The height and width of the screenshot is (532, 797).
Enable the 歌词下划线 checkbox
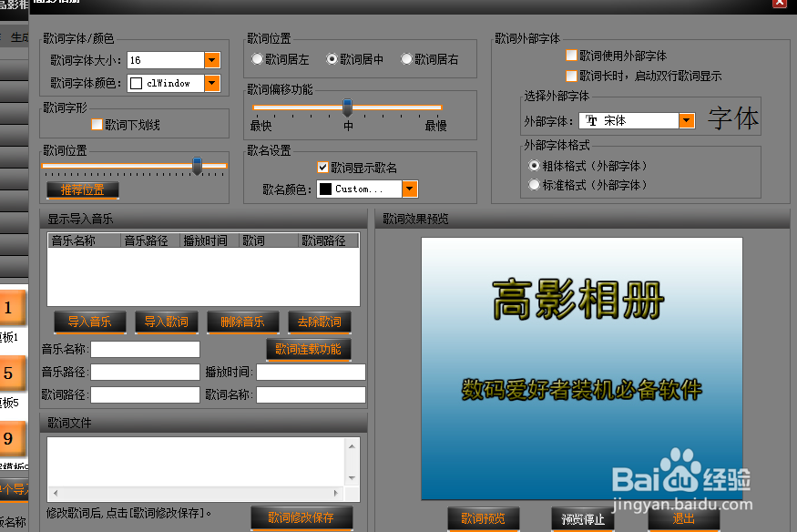97,125
